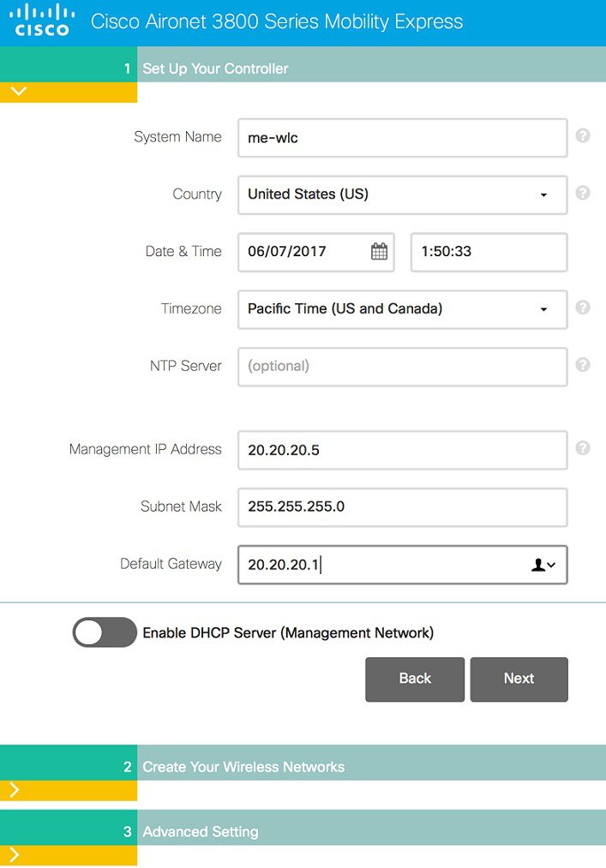Click the Date & Time label

[x=183, y=251]
